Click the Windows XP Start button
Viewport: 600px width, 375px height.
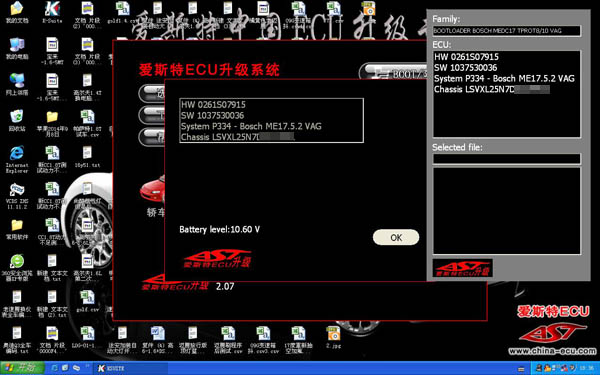[x=22, y=368]
